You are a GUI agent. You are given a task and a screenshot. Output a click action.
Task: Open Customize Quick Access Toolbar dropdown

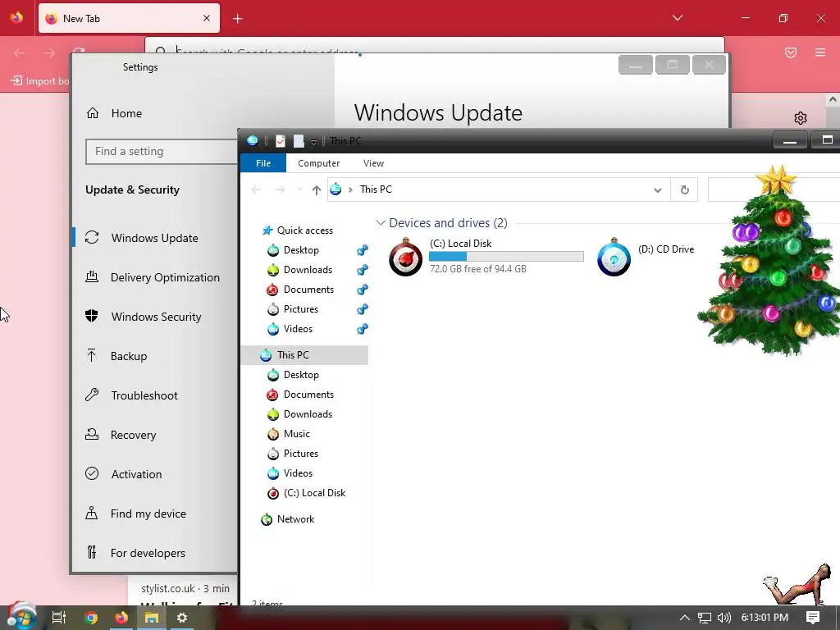(x=314, y=141)
